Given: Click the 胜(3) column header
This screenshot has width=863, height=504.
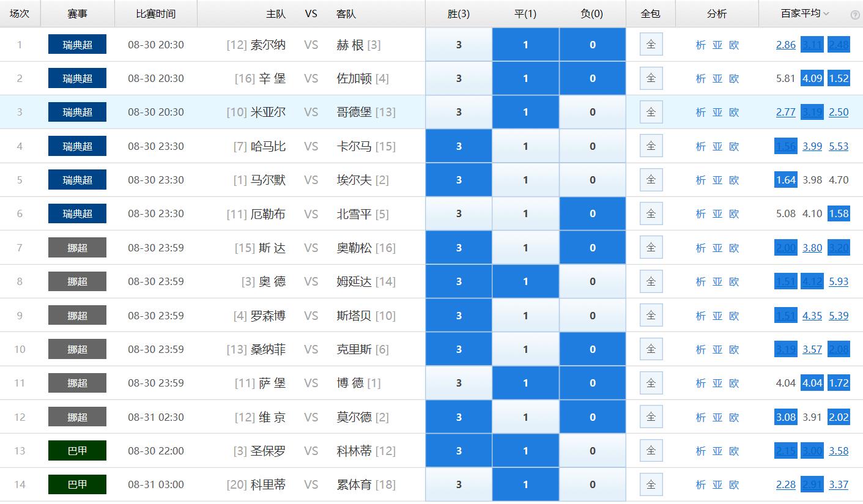Looking at the screenshot, I should point(459,13).
